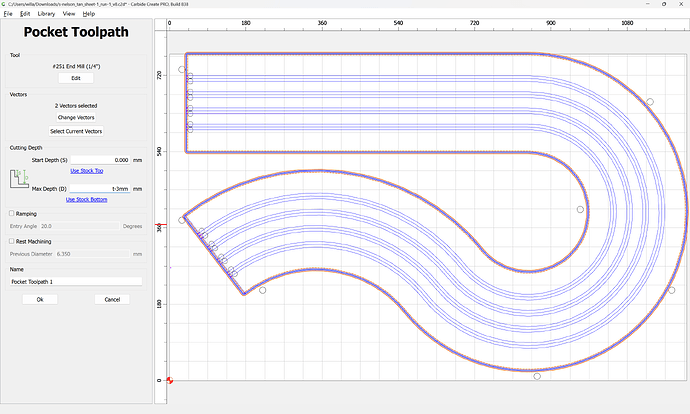
Task: Open the File menu
Action: [8, 14]
